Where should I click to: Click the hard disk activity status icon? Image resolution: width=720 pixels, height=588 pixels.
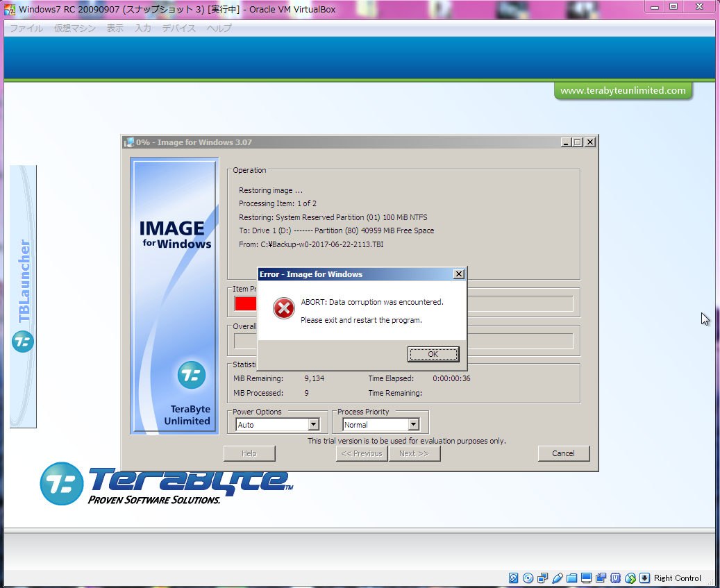[x=513, y=578]
